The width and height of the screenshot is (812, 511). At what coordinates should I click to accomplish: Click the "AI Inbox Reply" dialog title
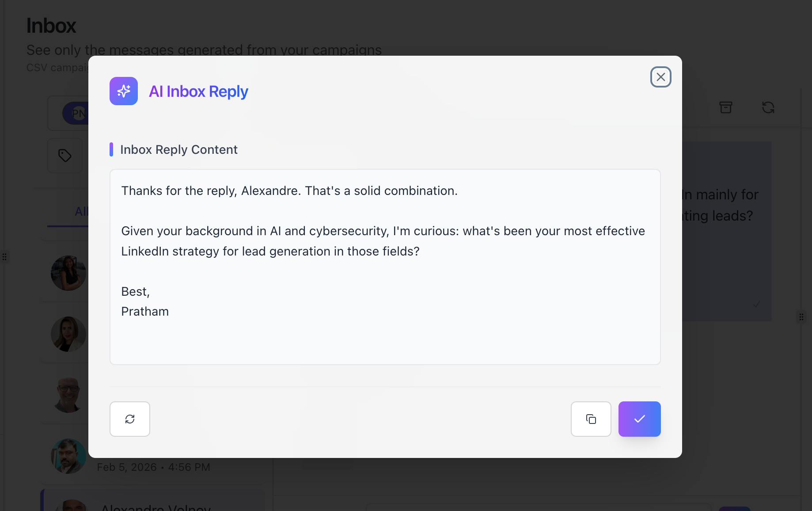(198, 92)
